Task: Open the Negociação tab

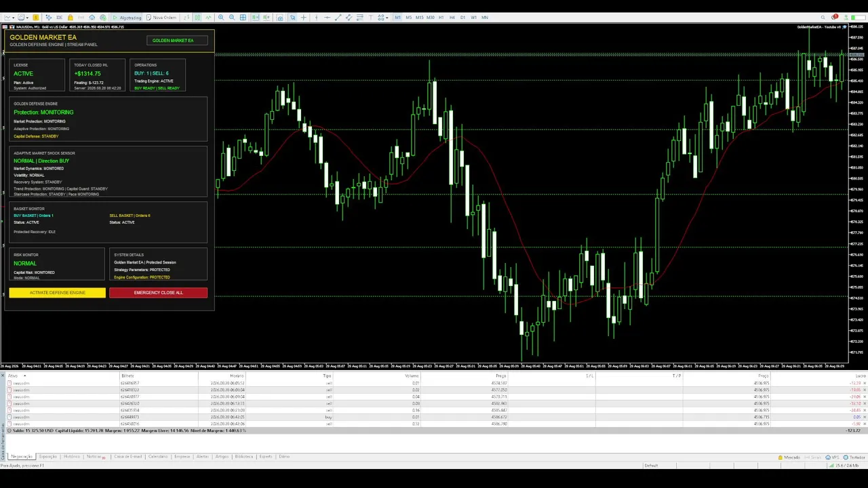Action: [x=22, y=457]
